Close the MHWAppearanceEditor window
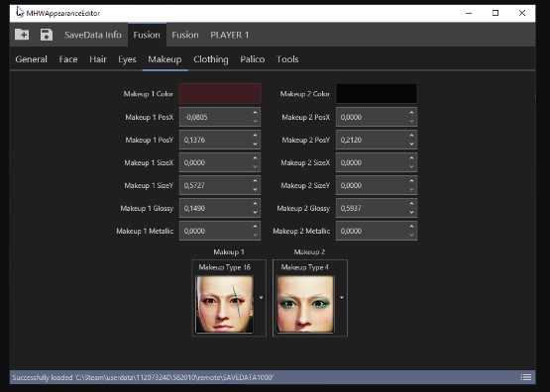550x392 pixels. coord(522,13)
